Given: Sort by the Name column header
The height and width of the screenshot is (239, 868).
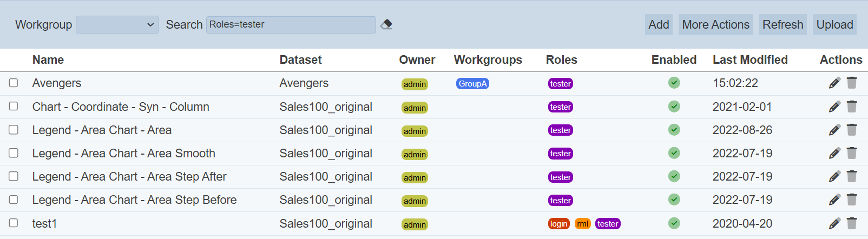Looking at the screenshot, I should point(48,60).
